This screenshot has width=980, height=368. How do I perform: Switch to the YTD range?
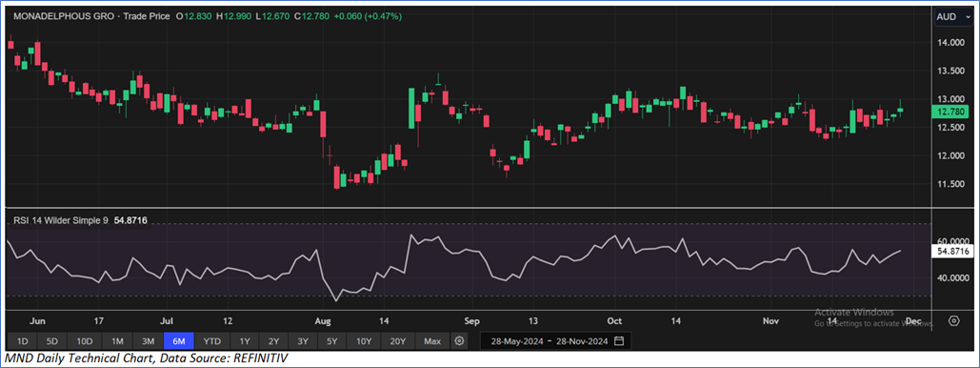(212, 341)
